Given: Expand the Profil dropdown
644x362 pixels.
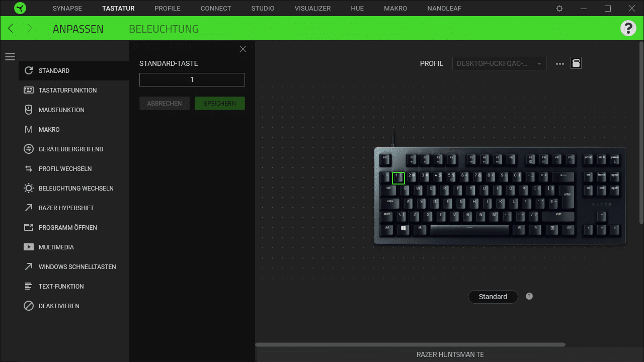Looking at the screenshot, I should [x=499, y=64].
